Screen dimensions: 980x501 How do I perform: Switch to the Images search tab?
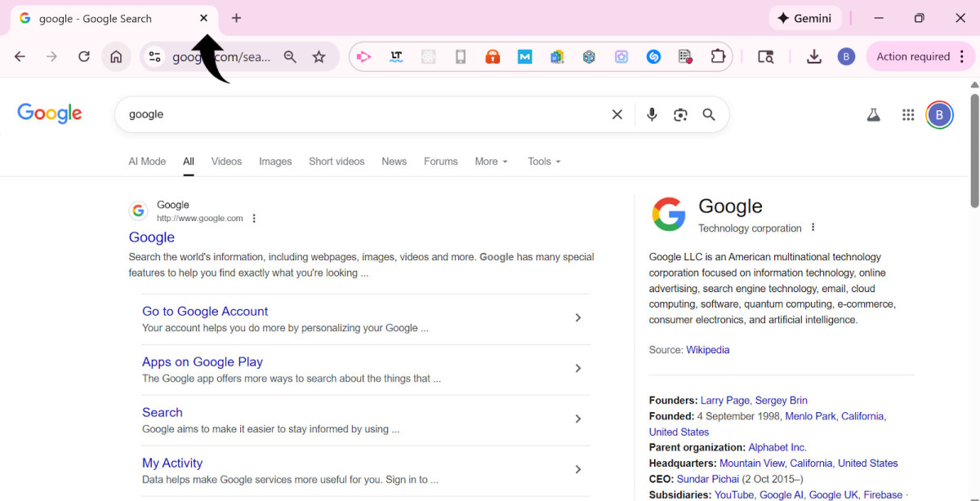(275, 161)
